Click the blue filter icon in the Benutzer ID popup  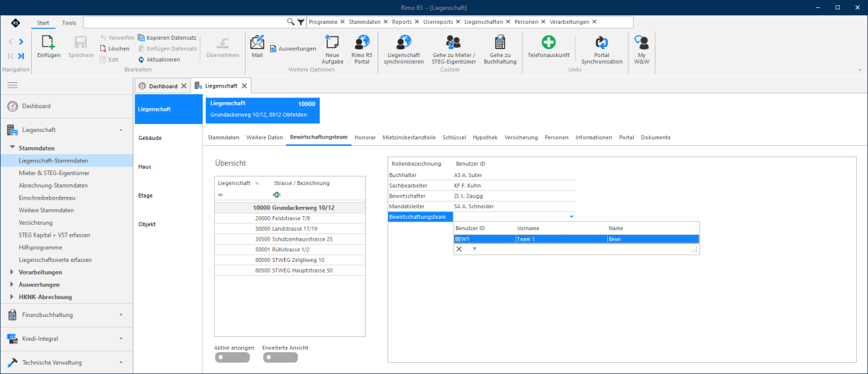pos(474,249)
